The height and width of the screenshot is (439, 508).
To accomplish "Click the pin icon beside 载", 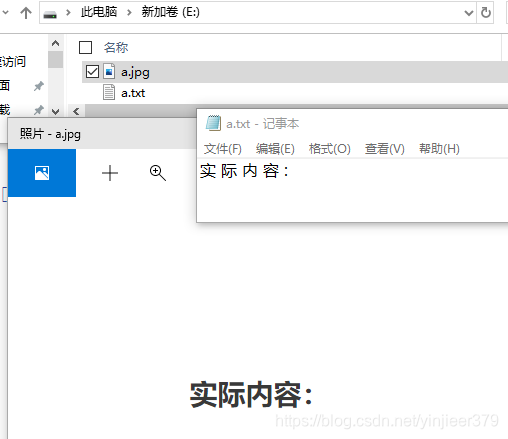I will (x=39, y=110).
